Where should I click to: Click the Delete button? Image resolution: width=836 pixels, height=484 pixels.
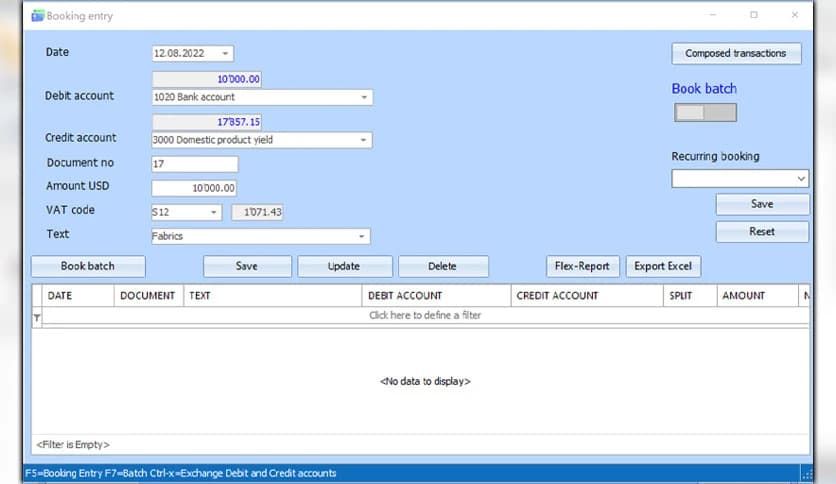[x=443, y=266]
